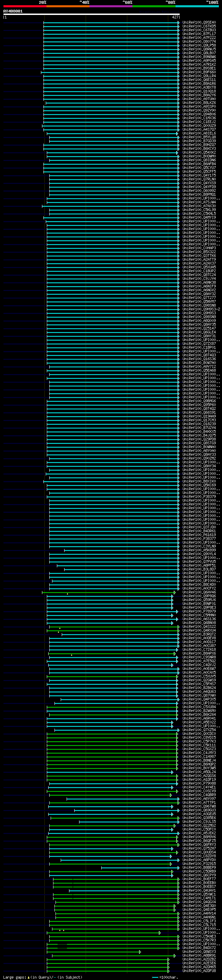Select label UniRef100_C1BP01

pos(199,347)
